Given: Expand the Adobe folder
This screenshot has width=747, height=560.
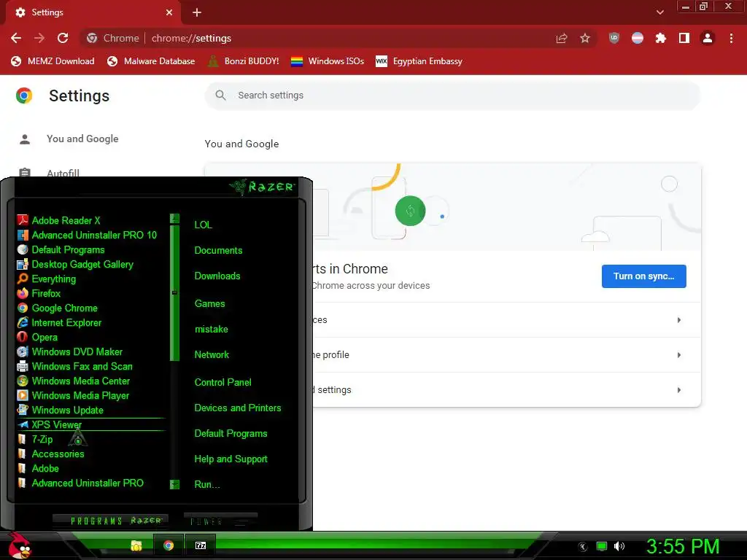Looking at the screenshot, I should (38, 469).
